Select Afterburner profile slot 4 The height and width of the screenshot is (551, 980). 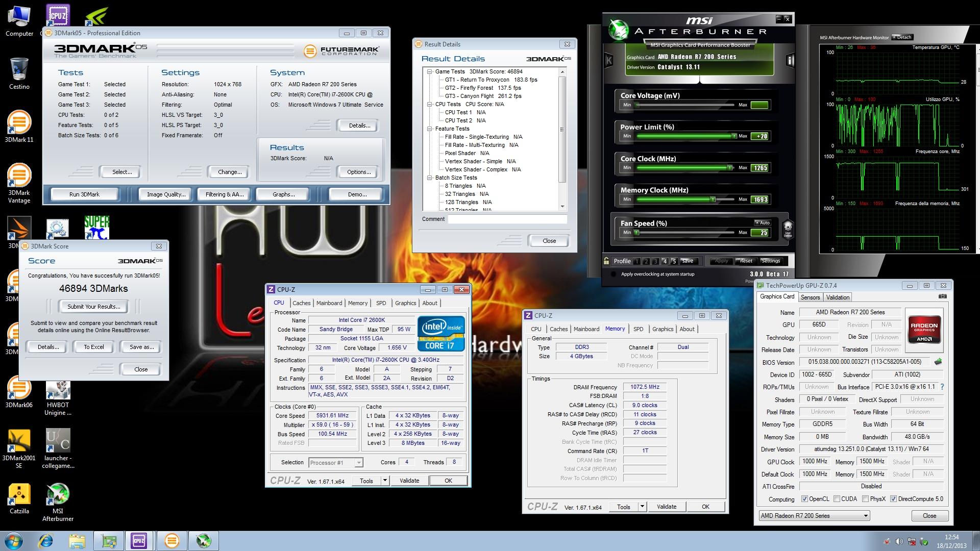click(665, 261)
